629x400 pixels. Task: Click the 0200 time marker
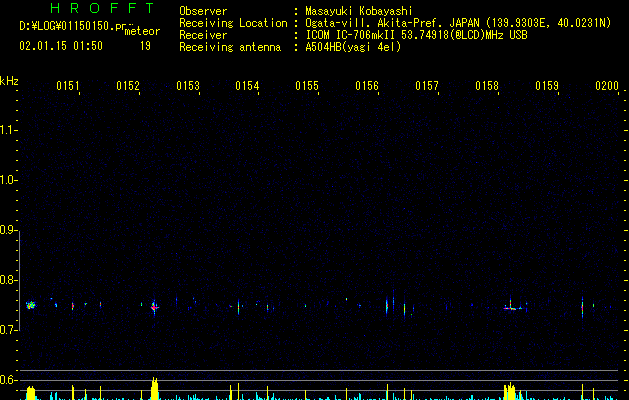(607, 86)
